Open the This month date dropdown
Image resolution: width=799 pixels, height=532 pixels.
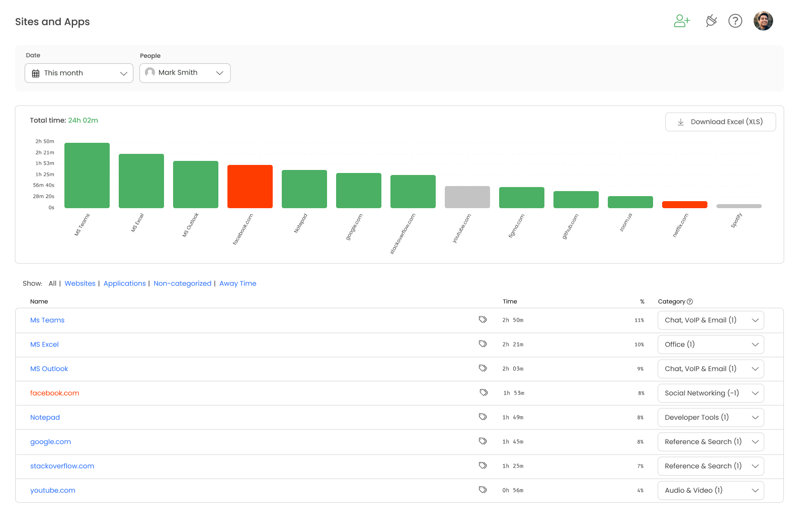[x=79, y=73]
